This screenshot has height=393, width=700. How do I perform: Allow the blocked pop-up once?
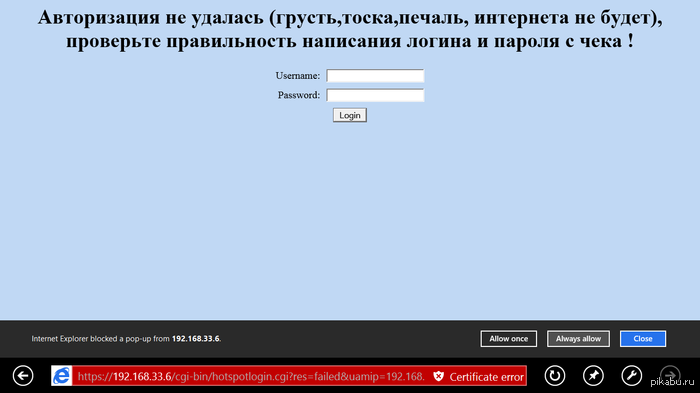[x=508, y=339]
